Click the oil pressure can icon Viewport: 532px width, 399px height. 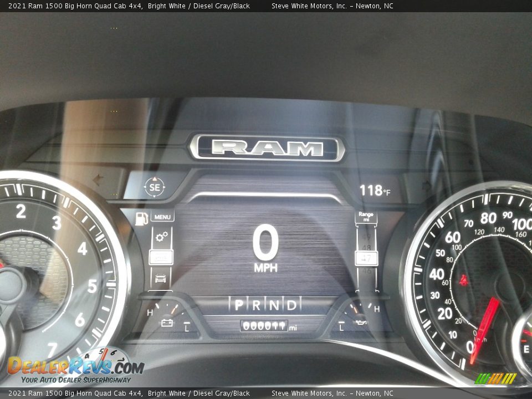[x=360, y=323]
